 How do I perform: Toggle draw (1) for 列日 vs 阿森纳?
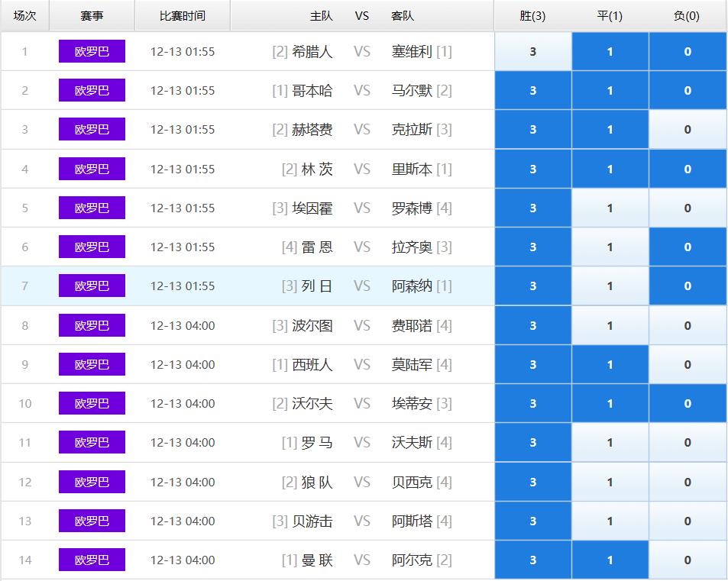pos(610,286)
